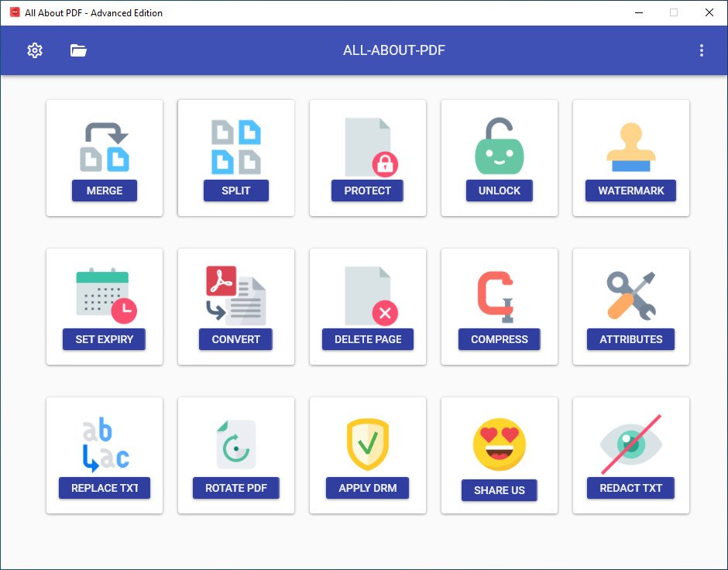Click the APPLY DRM button

[367, 488]
